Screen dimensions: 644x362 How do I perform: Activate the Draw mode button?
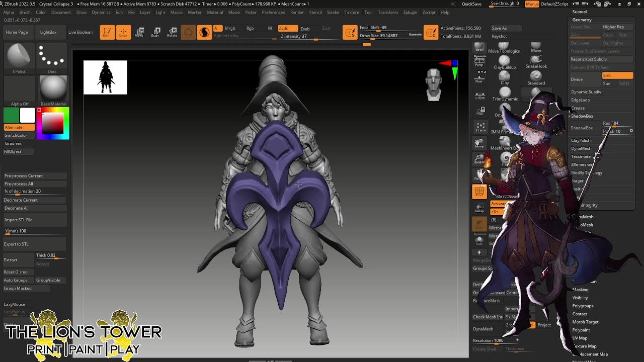pos(123,32)
